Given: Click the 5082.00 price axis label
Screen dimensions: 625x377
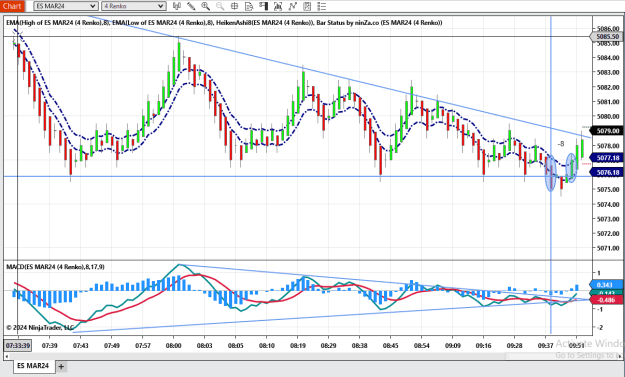Looking at the screenshot, I should (609, 87).
